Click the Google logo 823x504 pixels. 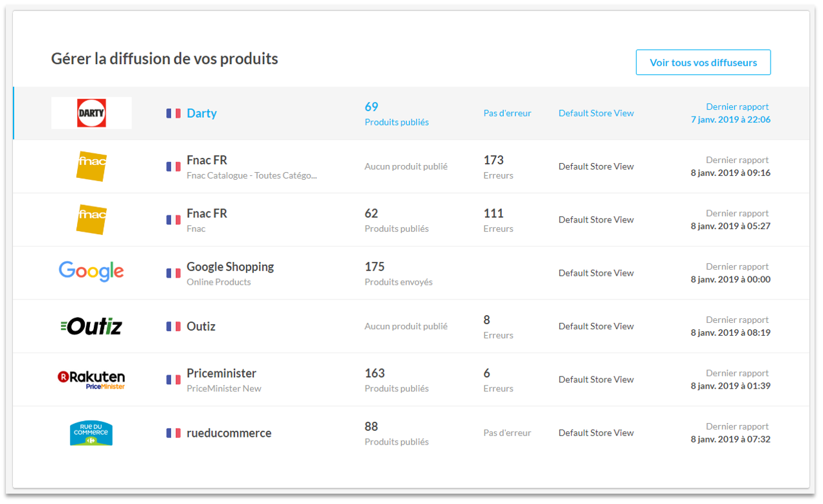(91, 272)
